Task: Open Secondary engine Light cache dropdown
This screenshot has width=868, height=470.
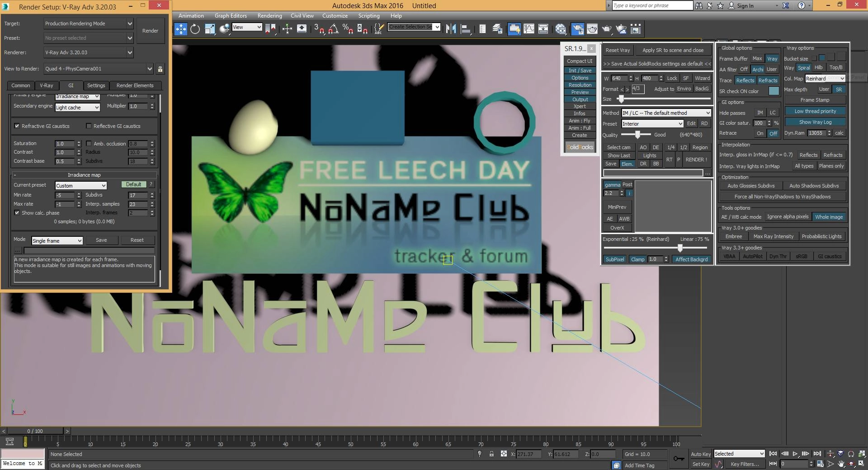Action: (x=77, y=108)
